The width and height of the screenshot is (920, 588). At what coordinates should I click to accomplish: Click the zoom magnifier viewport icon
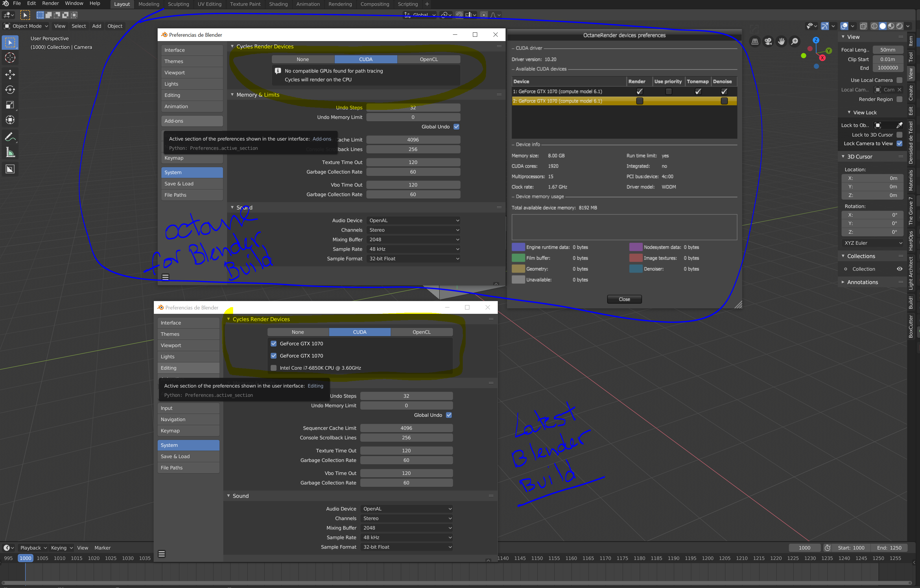795,41
